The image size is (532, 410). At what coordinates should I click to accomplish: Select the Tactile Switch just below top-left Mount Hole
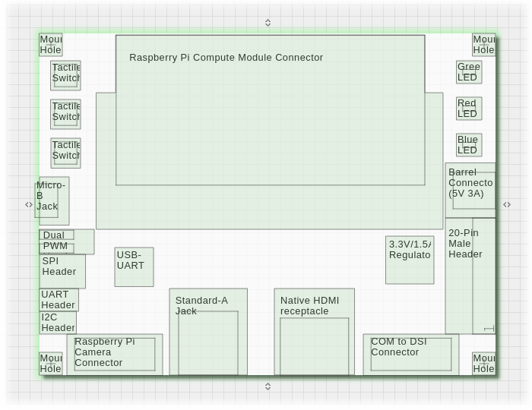(65, 76)
